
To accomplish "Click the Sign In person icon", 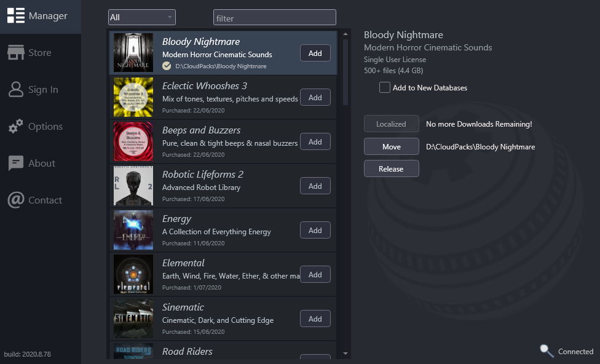I will coord(16,89).
